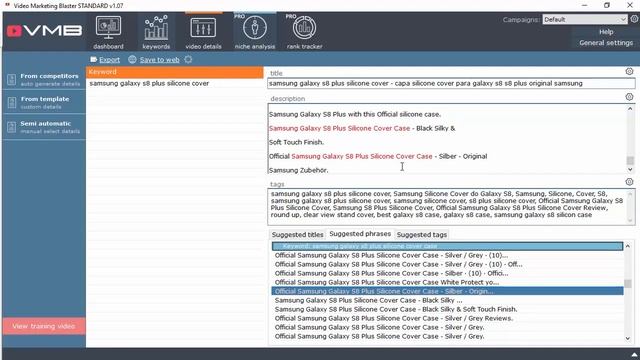Switch to Suggested phrases tab
This screenshot has width=640, height=360.
tap(360, 234)
